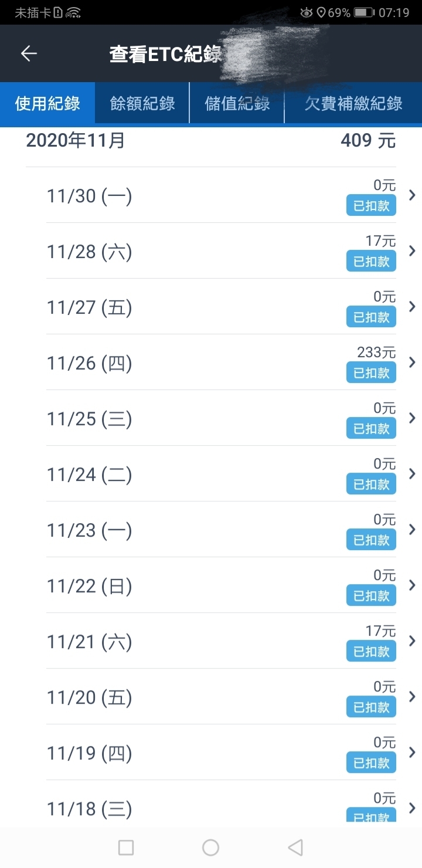Screen dimensions: 422x868
Task: Tap the back arrow in the header
Action: (x=29, y=53)
